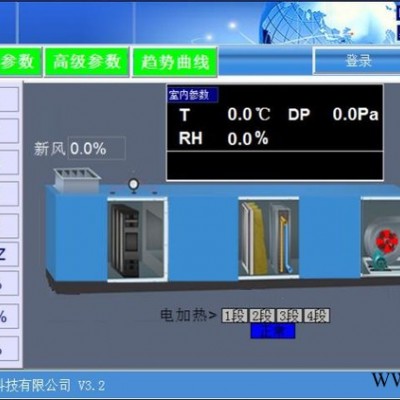Viewport: 400px width, 400px height.
Task: Toggle electric heating stage 4段
Action: (317, 315)
